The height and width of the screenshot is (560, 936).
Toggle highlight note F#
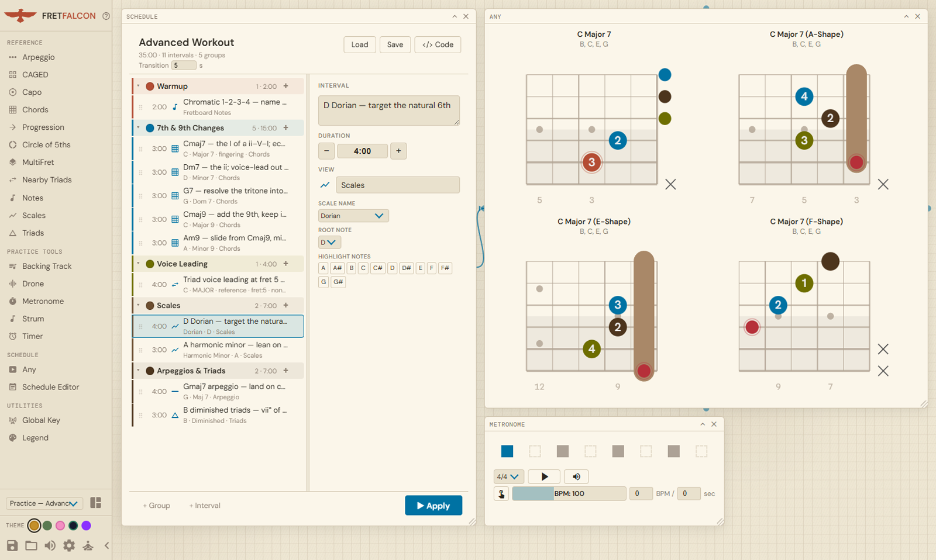[x=445, y=268]
